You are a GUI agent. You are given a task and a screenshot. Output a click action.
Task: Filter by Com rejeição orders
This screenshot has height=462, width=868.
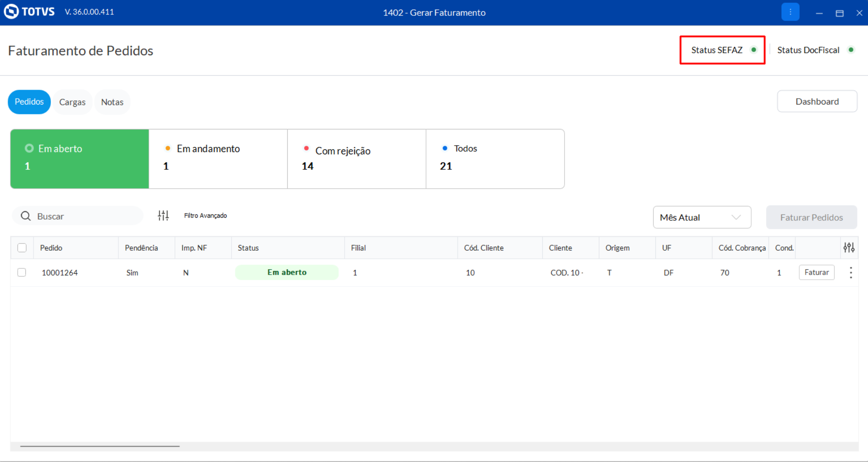click(x=356, y=159)
